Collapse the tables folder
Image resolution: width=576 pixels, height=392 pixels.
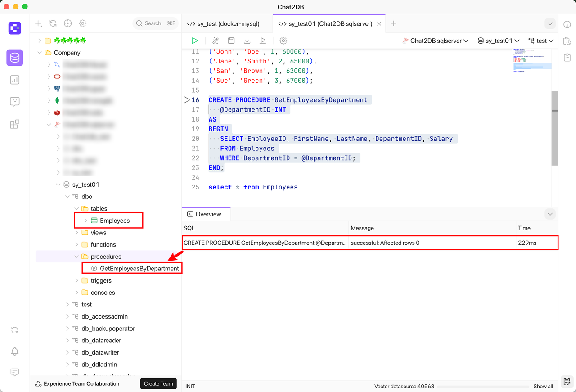point(76,209)
